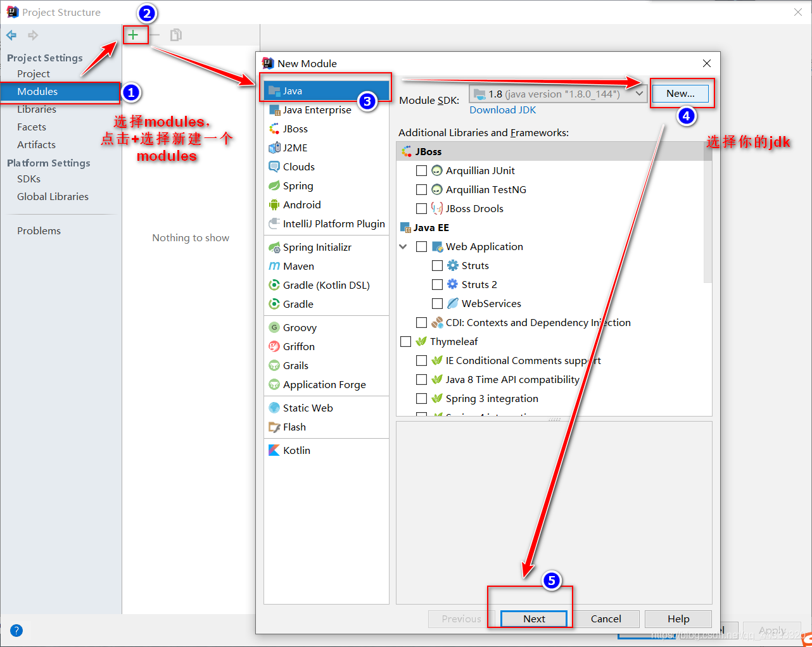Click the back navigation arrow
This screenshot has height=647, width=812.
11,35
